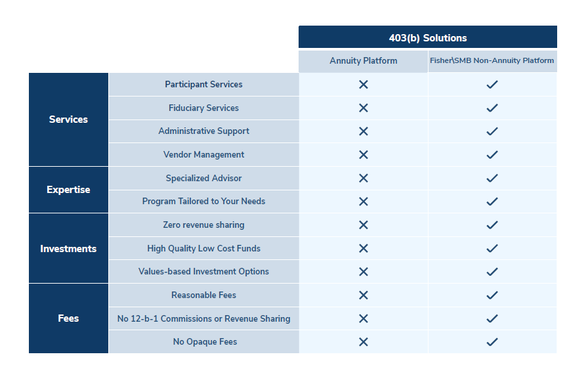The image size is (588, 367).
Task: Click the Fees category cell
Action: click(x=68, y=318)
